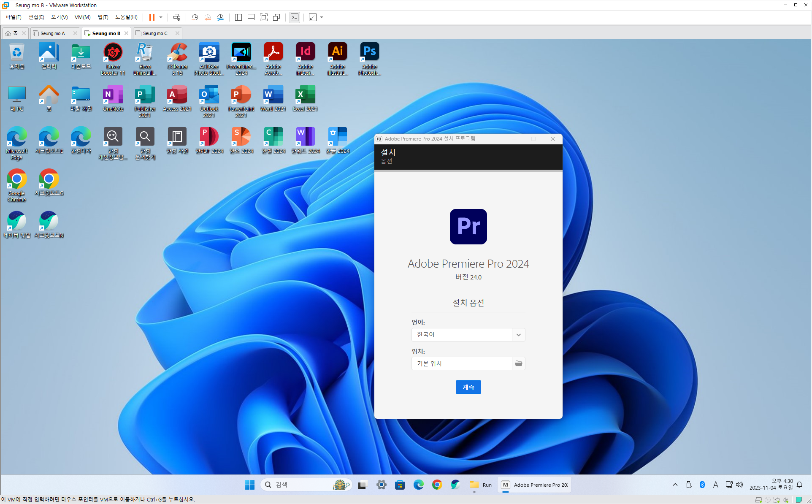
Task: Open dropdown arrow next to pause button
Action: pos(161,17)
